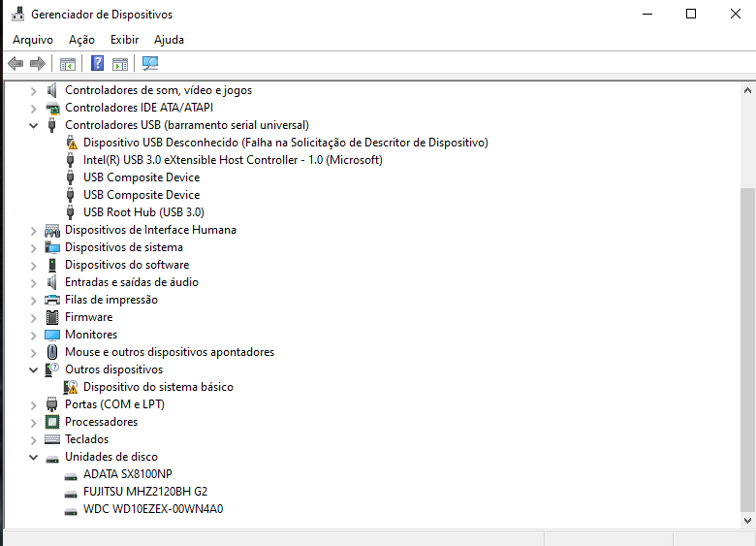Expand Dispositivos do software node
Viewport: 756px width, 546px height.
click(x=33, y=266)
